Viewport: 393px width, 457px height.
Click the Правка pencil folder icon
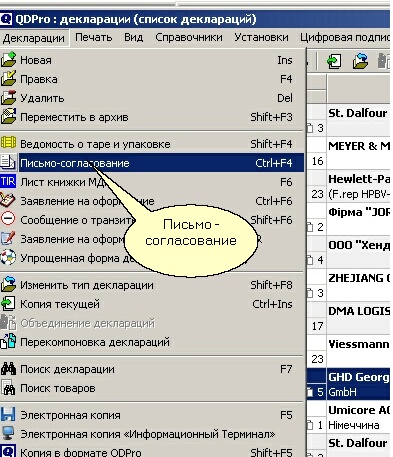coord(8,79)
